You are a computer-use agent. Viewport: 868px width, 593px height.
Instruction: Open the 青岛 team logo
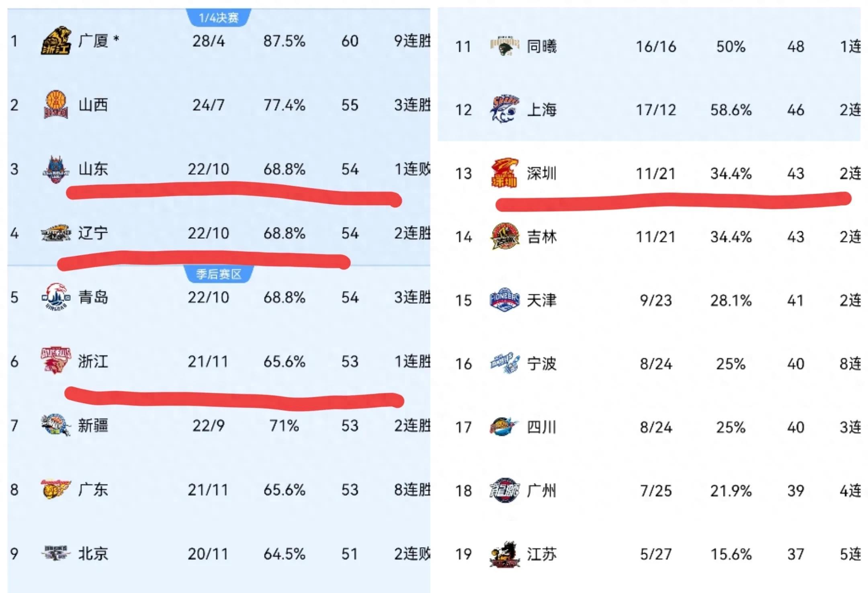[56, 298]
